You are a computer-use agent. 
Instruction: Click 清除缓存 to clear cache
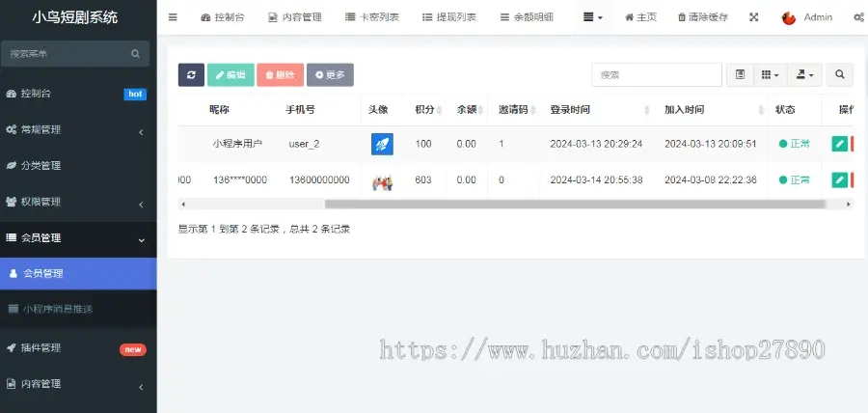pyautogui.click(x=702, y=17)
